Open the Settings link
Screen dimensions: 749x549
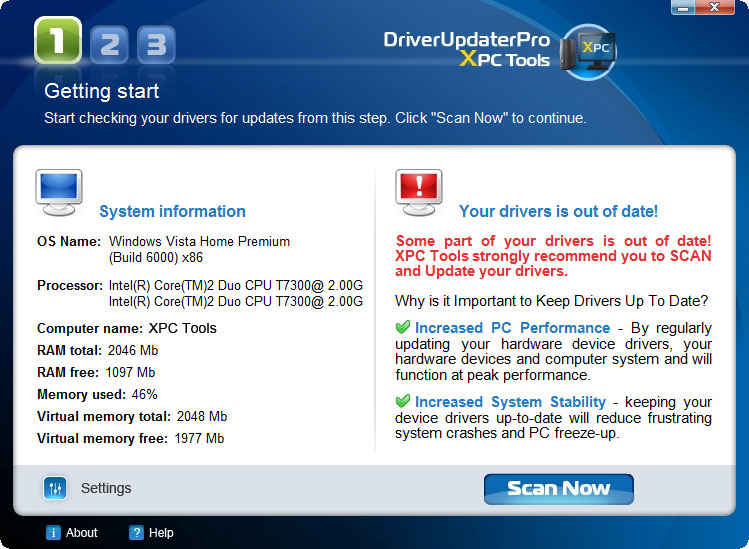coord(106,488)
